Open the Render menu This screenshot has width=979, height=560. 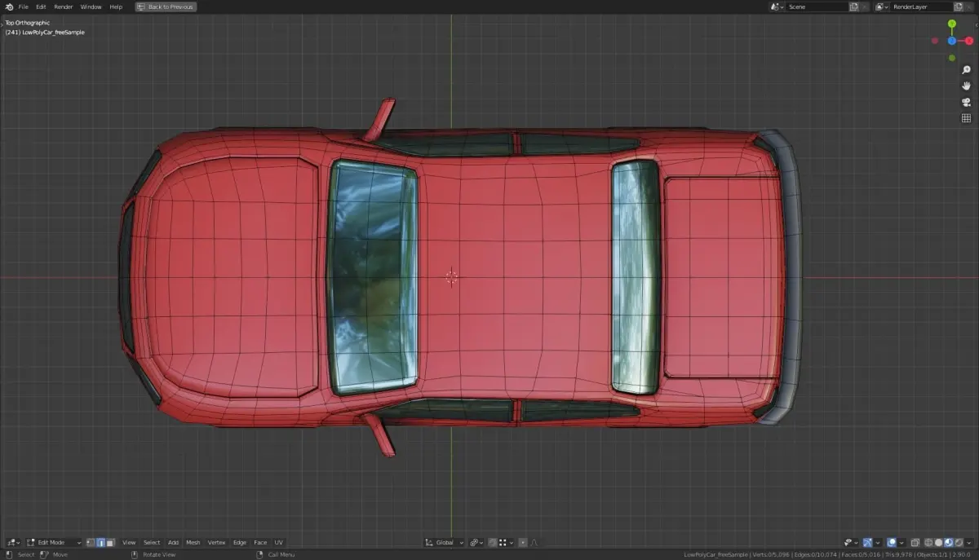pos(64,7)
